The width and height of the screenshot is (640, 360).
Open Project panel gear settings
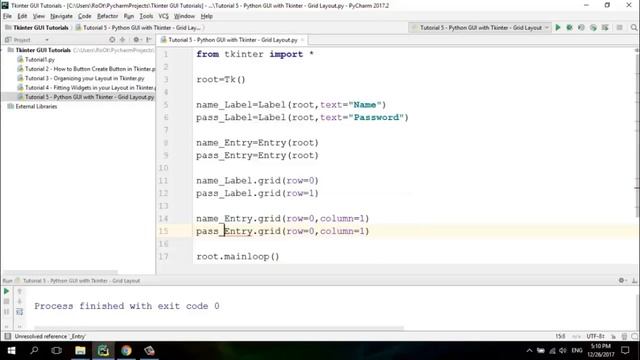pos(136,40)
